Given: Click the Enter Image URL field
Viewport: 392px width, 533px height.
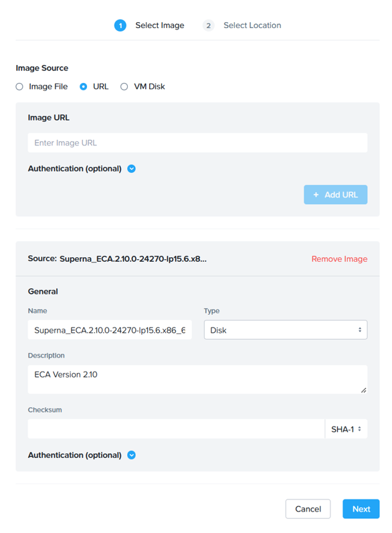Looking at the screenshot, I should click(x=198, y=143).
